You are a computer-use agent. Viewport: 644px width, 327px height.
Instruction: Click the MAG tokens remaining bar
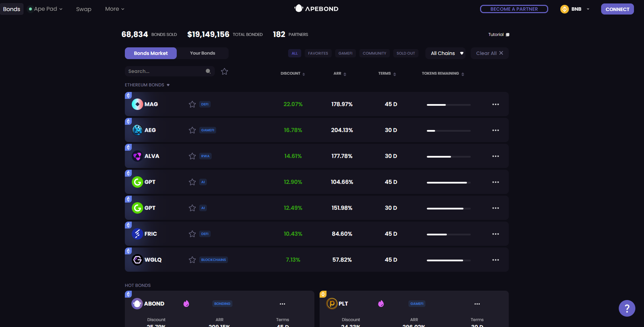pyautogui.click(x=449, y=105)
